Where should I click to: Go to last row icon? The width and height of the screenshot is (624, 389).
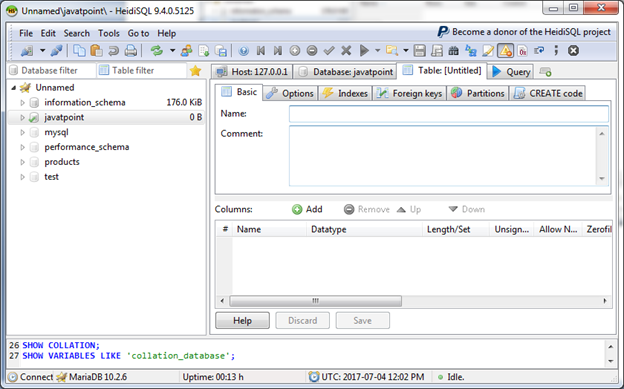[x=278, y=51]
